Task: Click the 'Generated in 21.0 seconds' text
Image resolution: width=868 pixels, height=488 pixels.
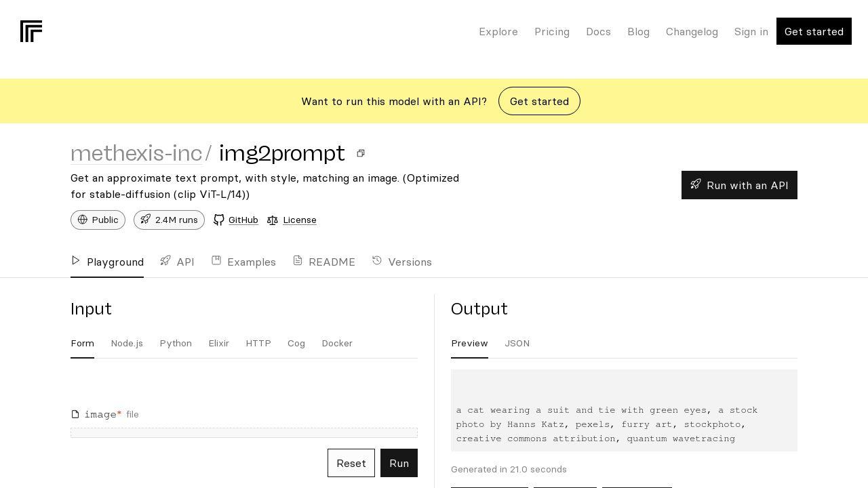Action: (509, 469)
